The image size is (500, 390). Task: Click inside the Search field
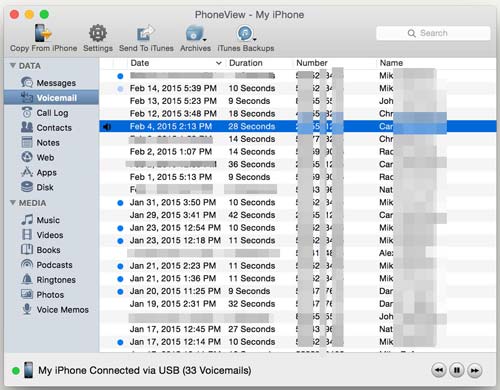433,33
